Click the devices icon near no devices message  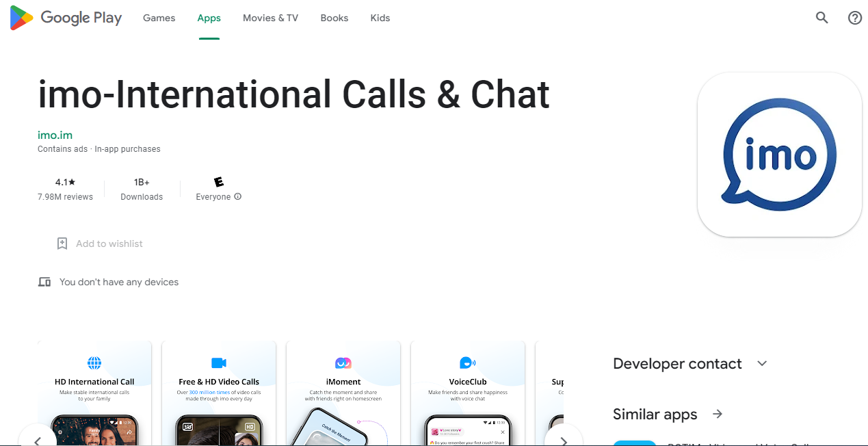coord(44,282)
